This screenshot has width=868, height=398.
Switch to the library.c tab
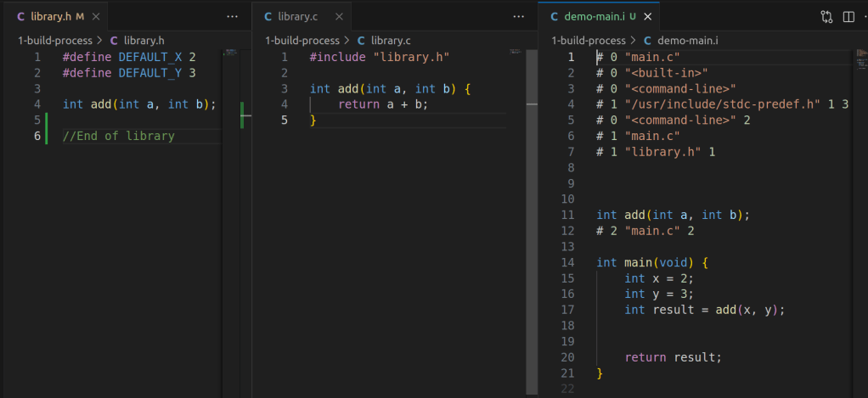pyautogui.click(x=296, y=16)
